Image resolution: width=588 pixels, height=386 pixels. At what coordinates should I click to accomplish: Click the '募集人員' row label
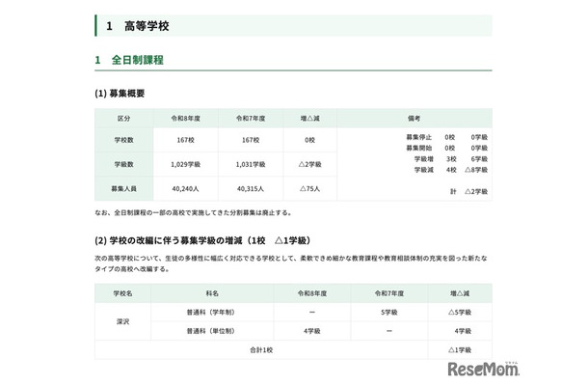pos(122,188)
